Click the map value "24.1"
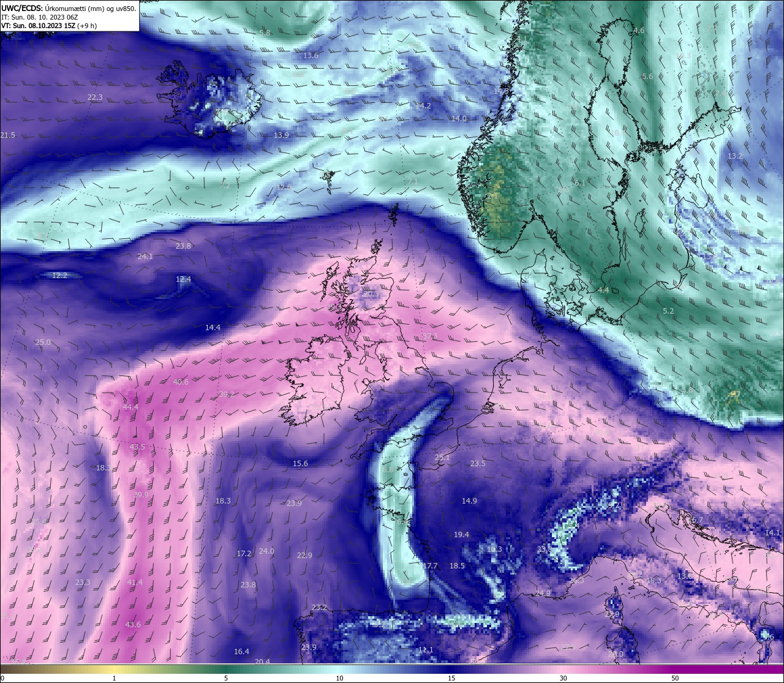 [145, 257]
